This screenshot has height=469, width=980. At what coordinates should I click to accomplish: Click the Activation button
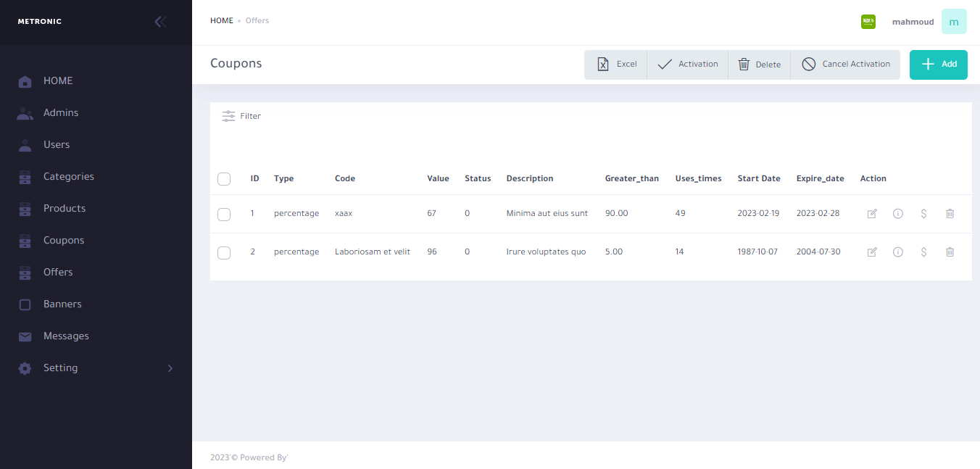click(x=687, y=65)
